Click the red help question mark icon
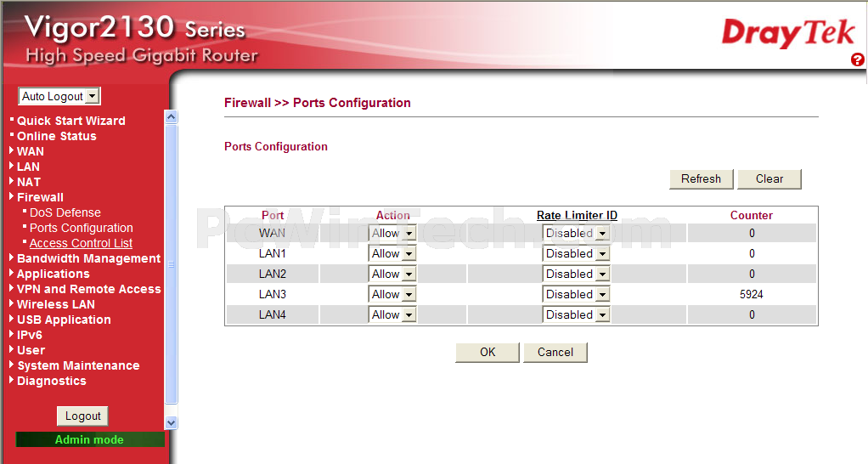Screen dimensions: 868x464 coord(858,59)
